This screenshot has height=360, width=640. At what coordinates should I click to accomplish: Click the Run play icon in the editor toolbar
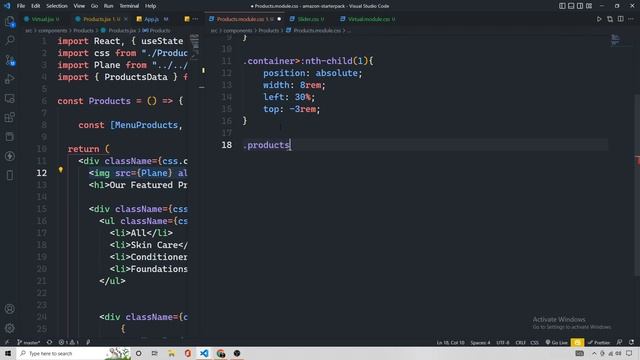coord(599,19)
